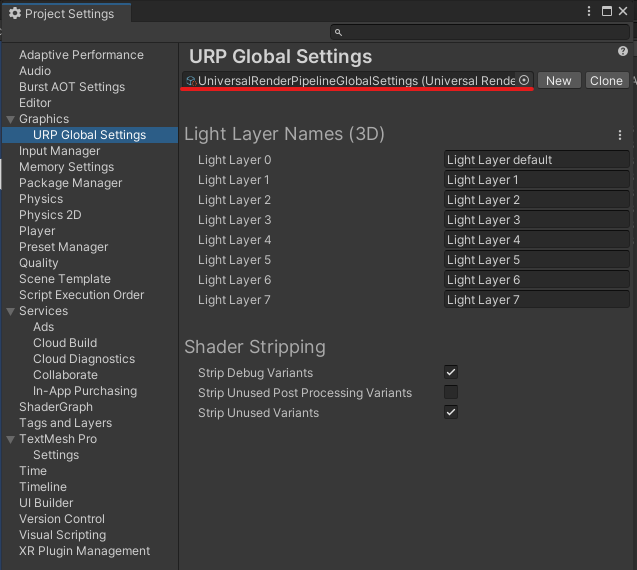Click the settings search field

(x=480, y=32)
